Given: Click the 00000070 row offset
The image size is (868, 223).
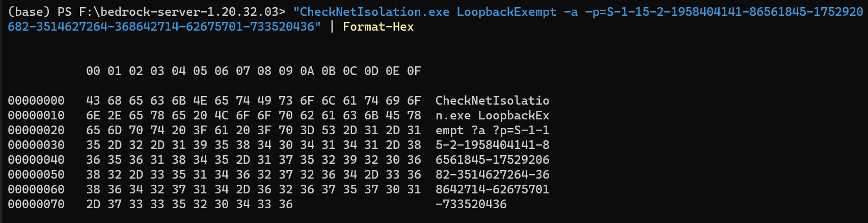Looking at the screenshot, I should coord(36,204).
